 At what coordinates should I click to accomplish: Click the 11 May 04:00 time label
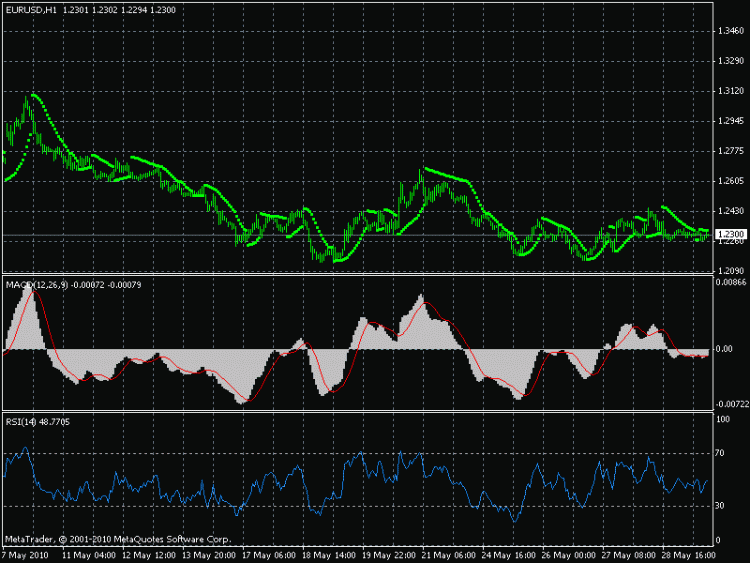click(89, 555)
